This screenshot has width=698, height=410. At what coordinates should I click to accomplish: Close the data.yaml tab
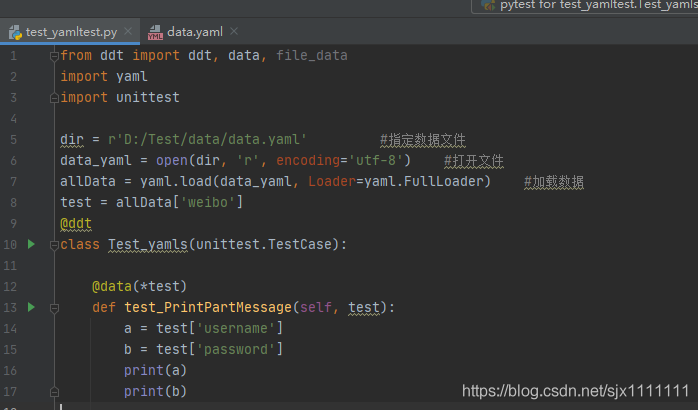[x=234, y=31]
